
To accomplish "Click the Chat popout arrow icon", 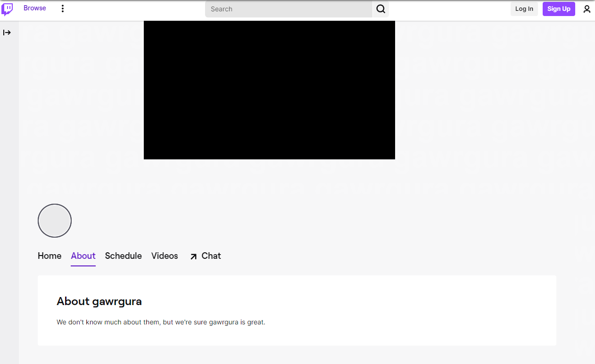I will coord(193,256).
